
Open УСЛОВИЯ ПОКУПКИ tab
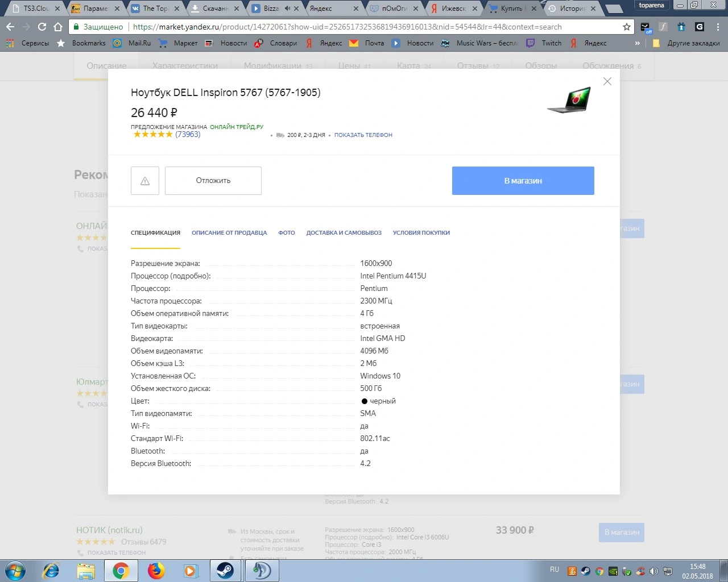click(x=421, y=232)
